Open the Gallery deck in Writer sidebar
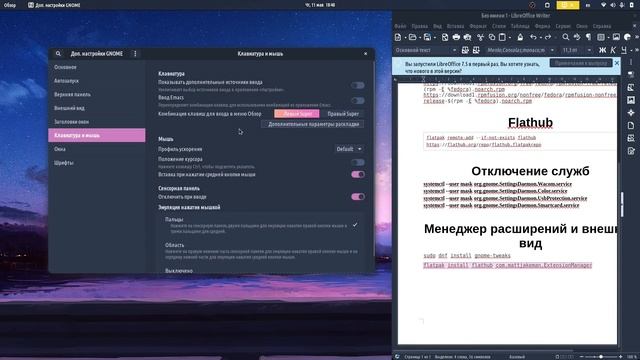Image resolution: width=640 pixels, height=360 pixels. point(631,100)
